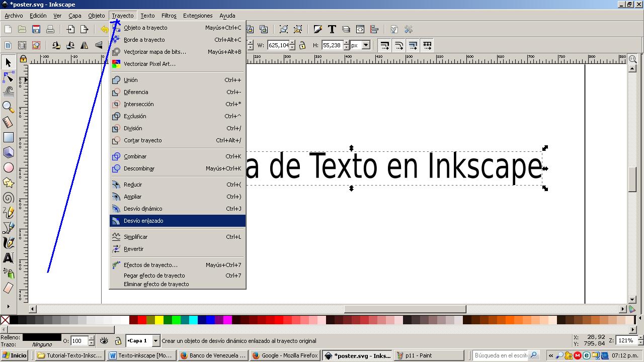
Task: Choose the Calligraphy tool
Action: 8,243
